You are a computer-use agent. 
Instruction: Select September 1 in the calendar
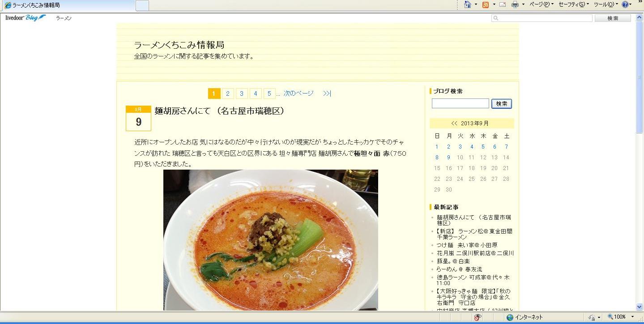[437, 147]
